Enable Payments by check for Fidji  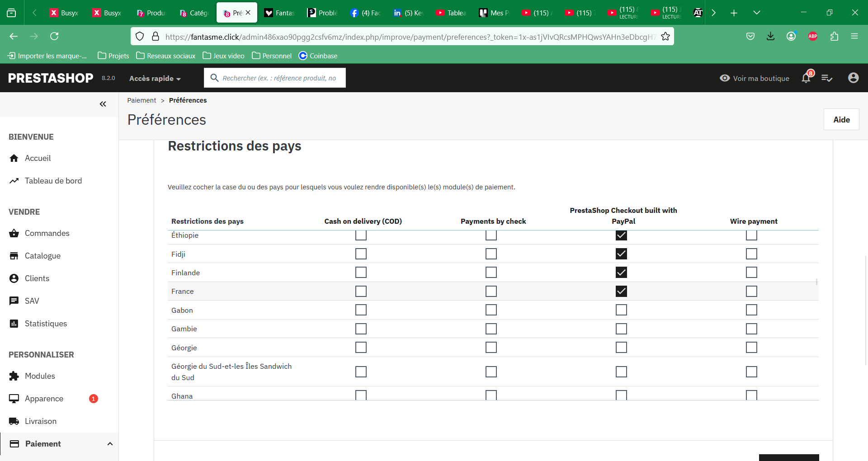point(491,254)
